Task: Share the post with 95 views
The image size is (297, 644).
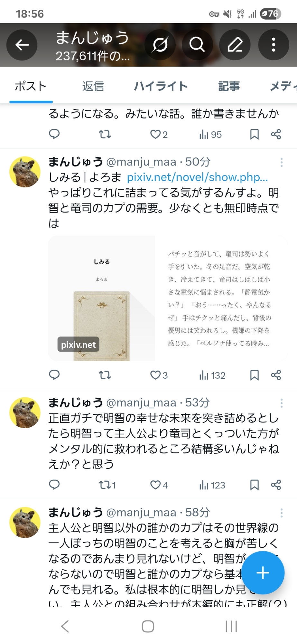Action: point(276,134)
